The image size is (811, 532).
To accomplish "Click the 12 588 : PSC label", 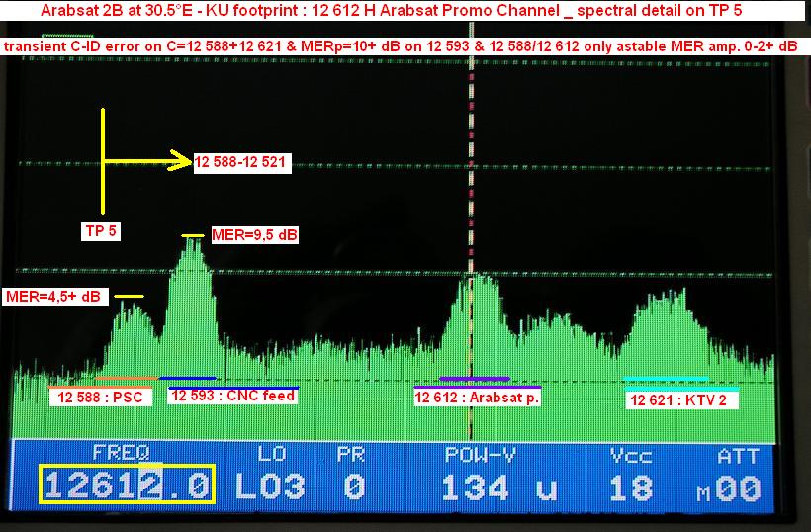I will click(101, 398).
